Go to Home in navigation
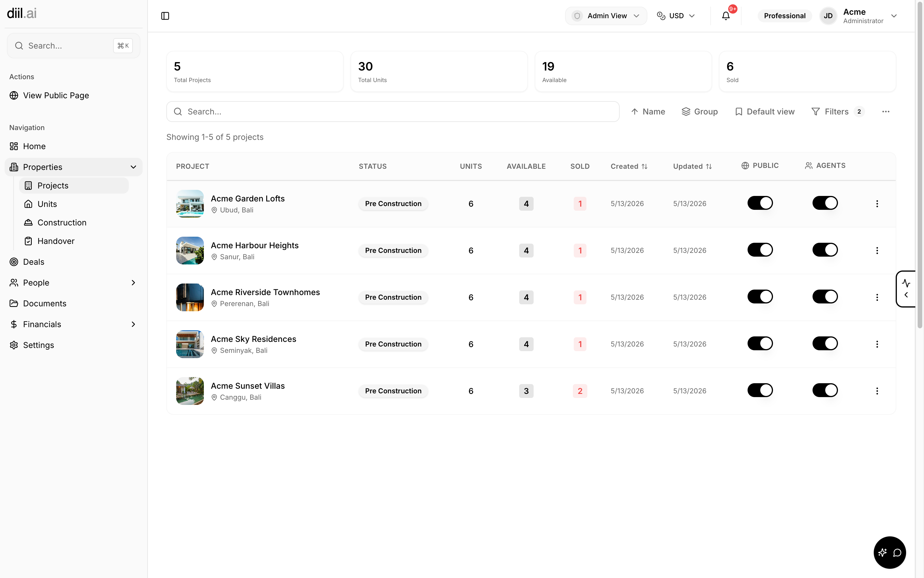 pyautogui.click(x=73, y=146)
